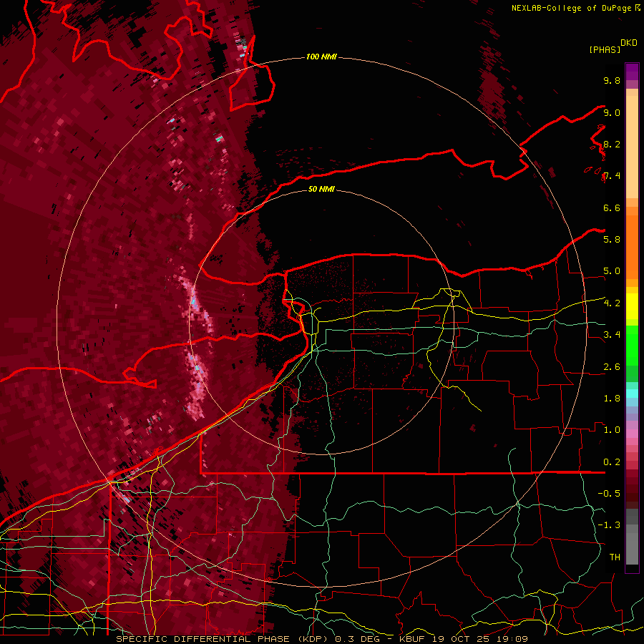Select the 2.6 scale value
The image size is (644, 644).
tap(612, 367)
